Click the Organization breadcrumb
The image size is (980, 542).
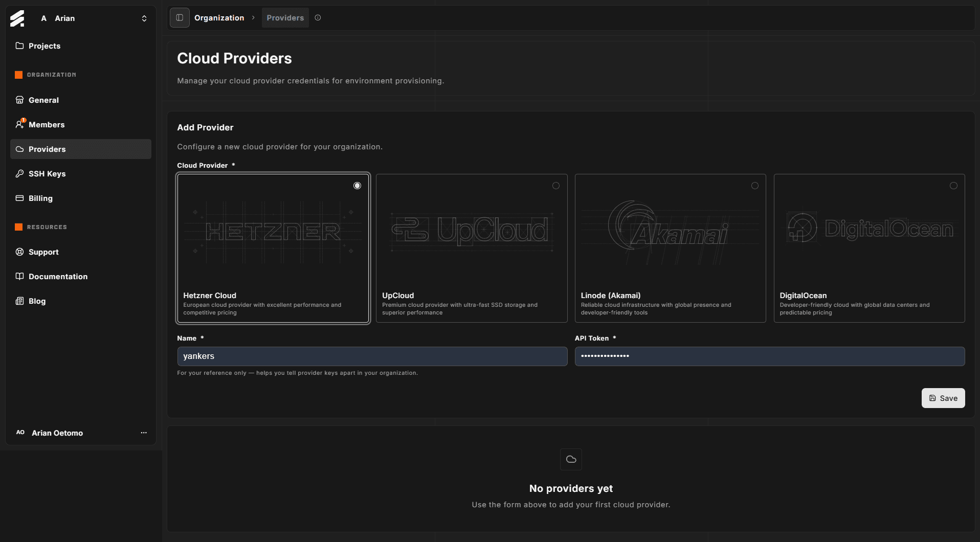click(x=219, y=18)
